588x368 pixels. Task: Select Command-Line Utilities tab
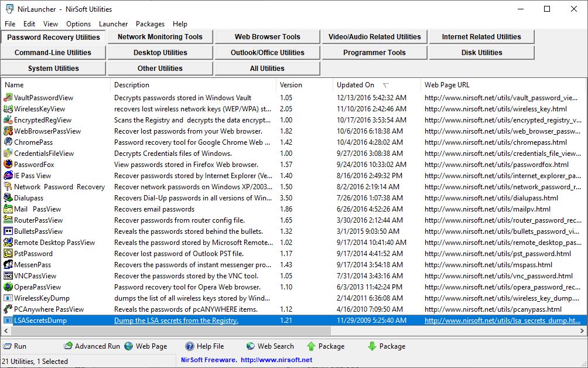point(53,53)
